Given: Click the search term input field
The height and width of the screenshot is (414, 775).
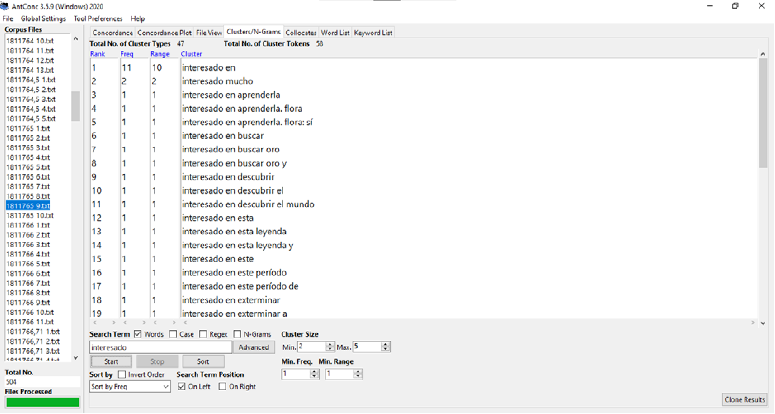Looking at the screenshot, I should tap(161, 347).
